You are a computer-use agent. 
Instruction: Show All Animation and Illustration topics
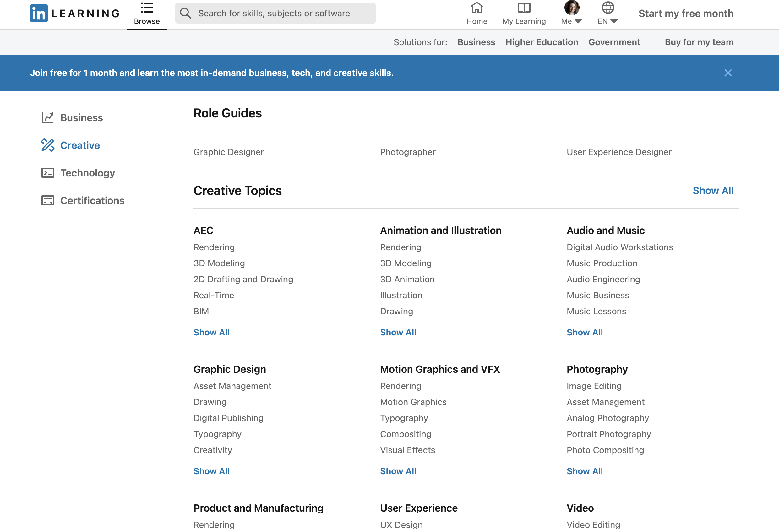[398, 332]
